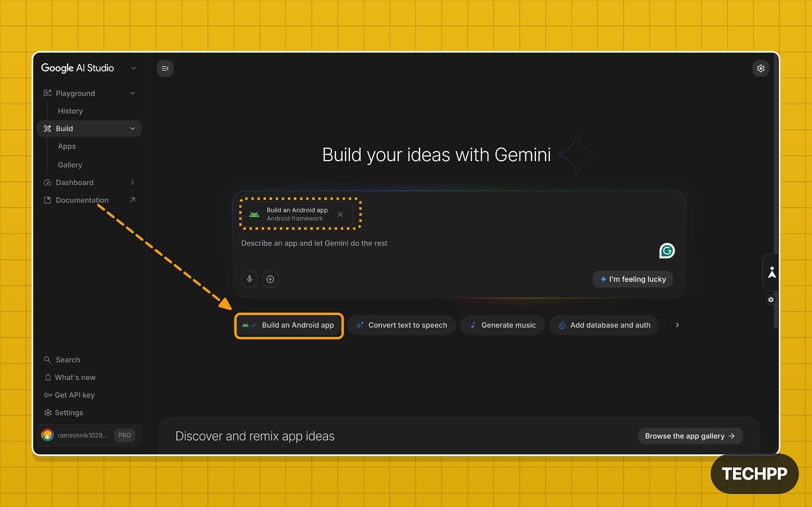This screenshot has height=507, width=812.
Task: Expand the Dashboard submenu arrow
Action: 133,182
